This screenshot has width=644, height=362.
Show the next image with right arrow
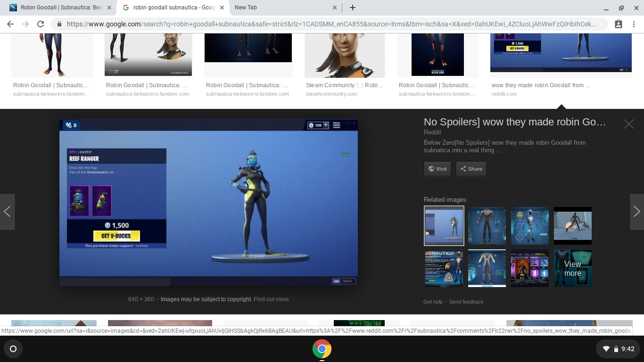(x=636, y=212)
